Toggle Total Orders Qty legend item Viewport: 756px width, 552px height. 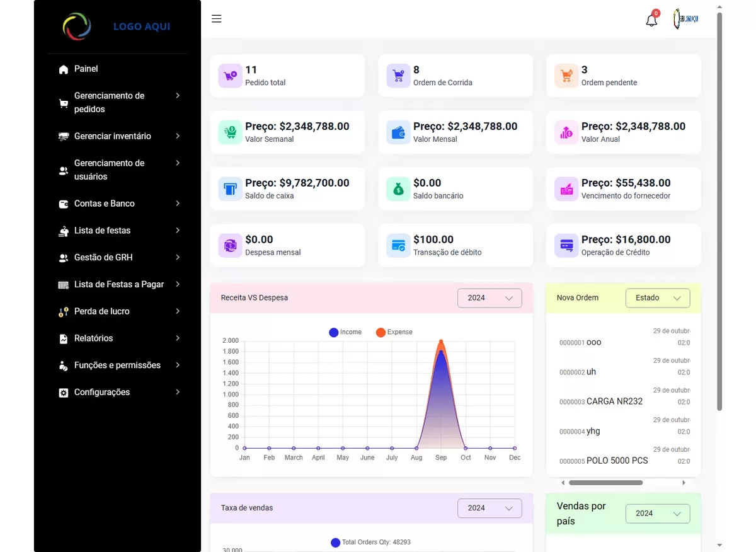[370, 543]
